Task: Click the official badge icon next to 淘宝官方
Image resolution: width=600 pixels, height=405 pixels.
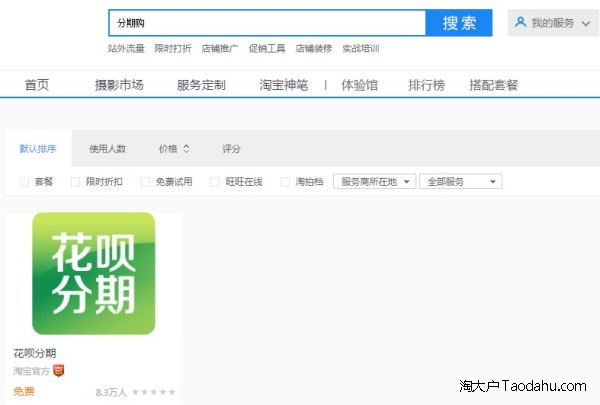Action: (59, 371)
